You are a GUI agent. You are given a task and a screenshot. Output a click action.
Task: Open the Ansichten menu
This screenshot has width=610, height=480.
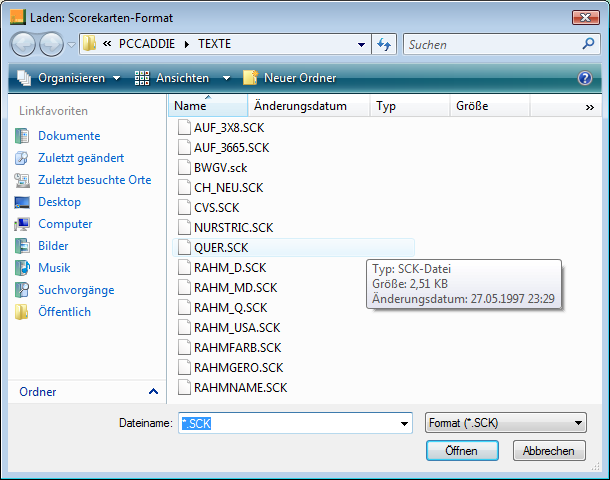[x=181, y=78]
